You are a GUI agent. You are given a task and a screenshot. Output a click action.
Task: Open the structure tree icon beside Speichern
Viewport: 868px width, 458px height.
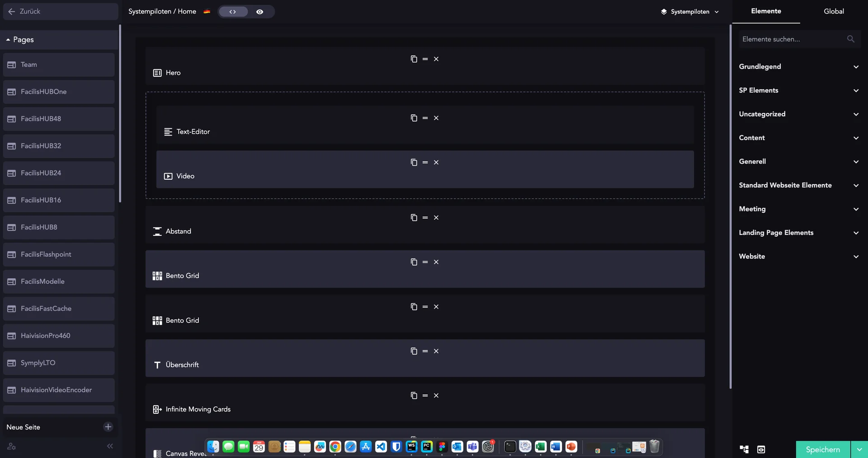pyautogui.click(x=744, y=449)
